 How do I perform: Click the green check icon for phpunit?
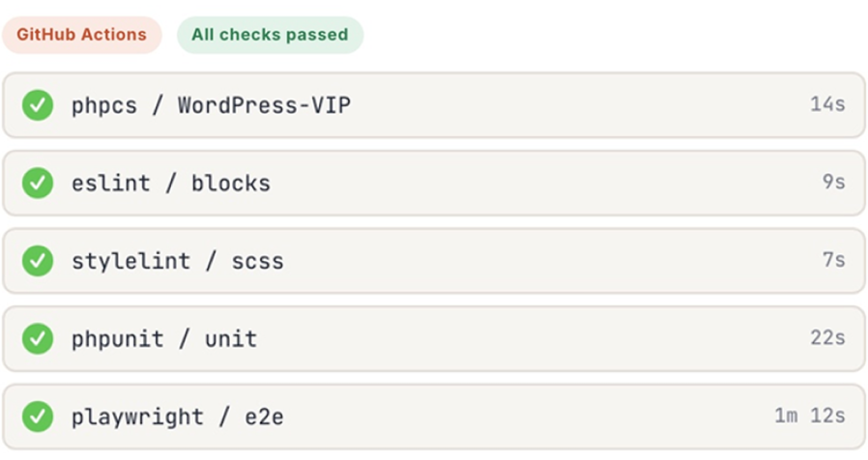coord(38,338)
